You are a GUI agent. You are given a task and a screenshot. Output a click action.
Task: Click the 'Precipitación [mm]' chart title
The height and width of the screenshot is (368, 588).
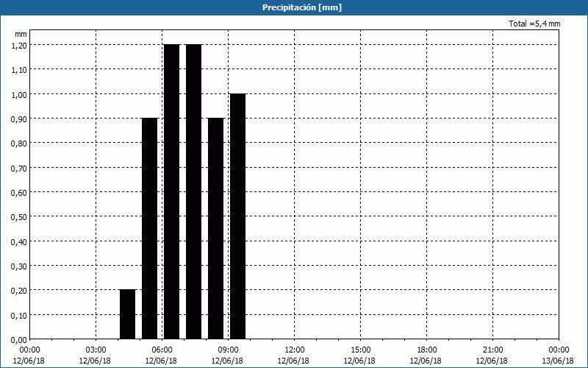[302, 7]
